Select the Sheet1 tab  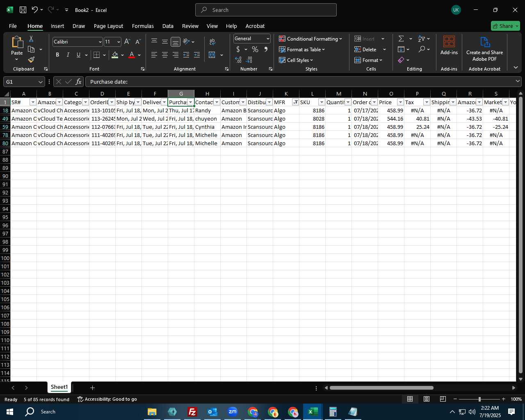click(59, 387)
